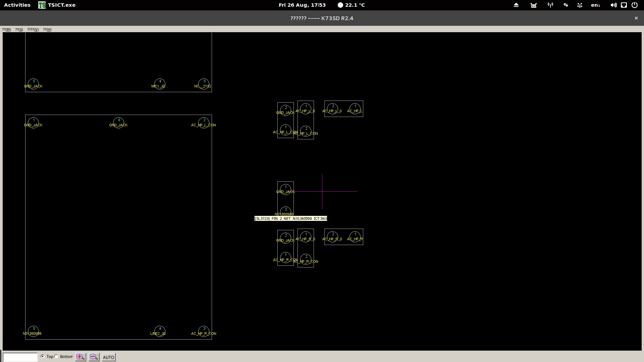This screenshot has width=644, height=362.
Task: Click pin 2 N31360998 test point
Action: click(285, 211)
